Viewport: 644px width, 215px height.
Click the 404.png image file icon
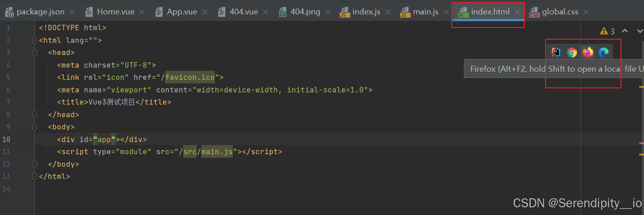click(x=283, y=12)
